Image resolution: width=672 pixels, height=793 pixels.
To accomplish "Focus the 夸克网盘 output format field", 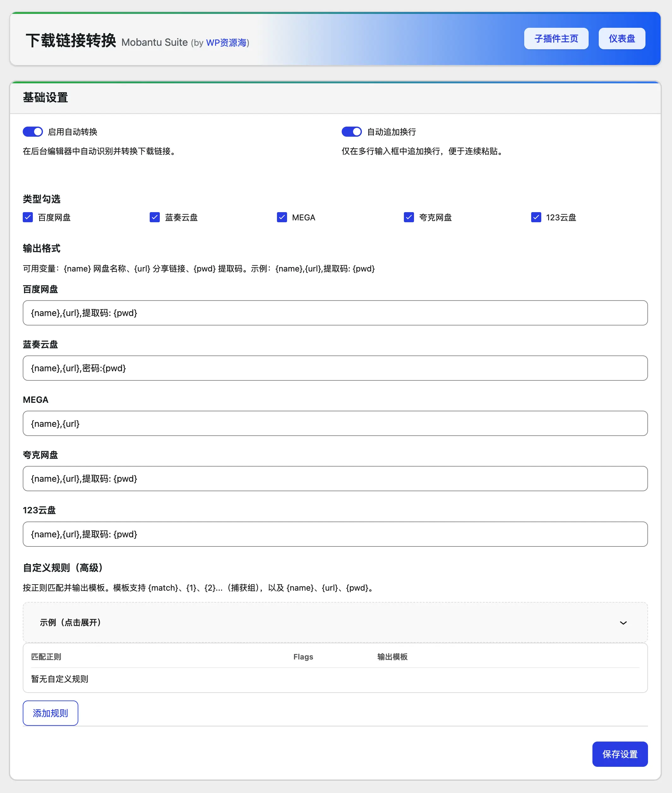I will point(335,479).
